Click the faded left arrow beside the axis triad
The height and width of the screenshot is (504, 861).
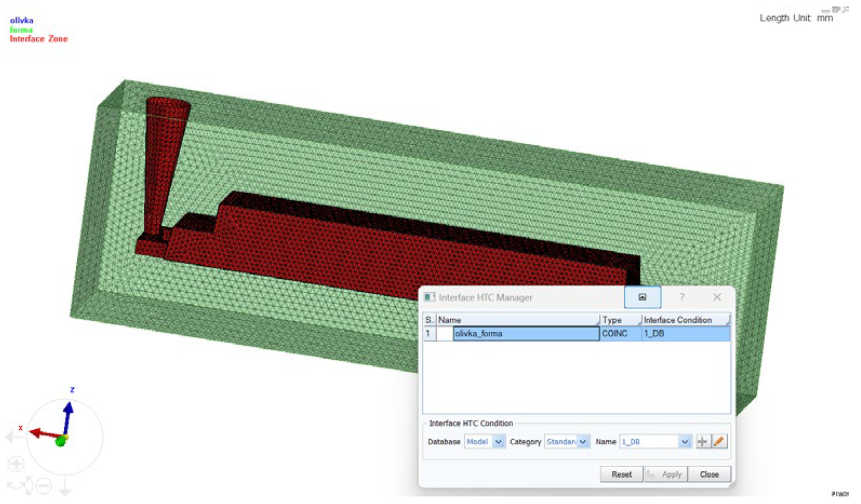click(x=11, y=436)
